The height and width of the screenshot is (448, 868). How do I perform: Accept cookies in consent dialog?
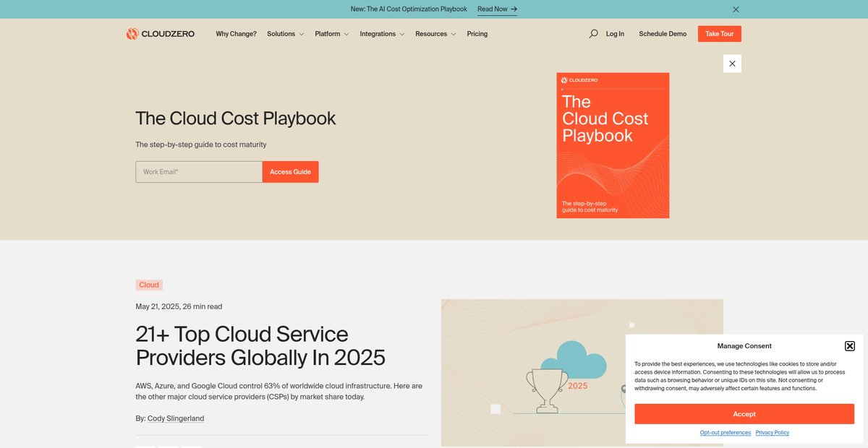[744, 414]
